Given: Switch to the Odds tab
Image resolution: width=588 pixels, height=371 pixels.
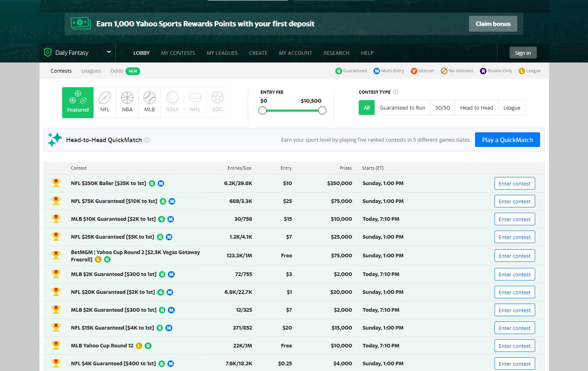Looking at the screenshot, I should (x=117, y=71).
